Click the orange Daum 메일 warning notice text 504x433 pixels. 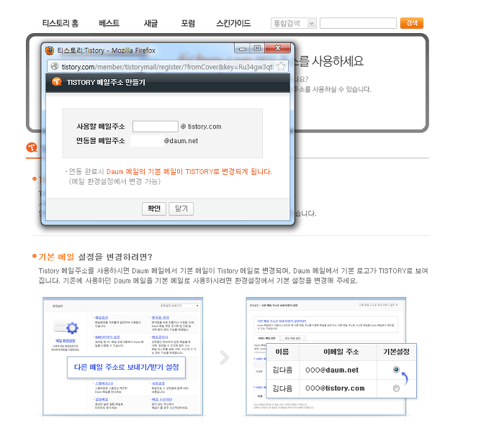click(x=189, y=171)
